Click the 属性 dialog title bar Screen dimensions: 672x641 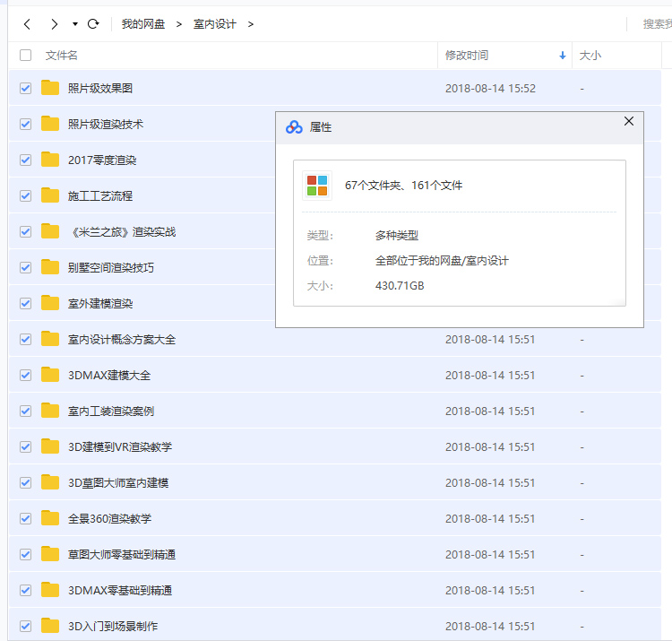(460, 128)
